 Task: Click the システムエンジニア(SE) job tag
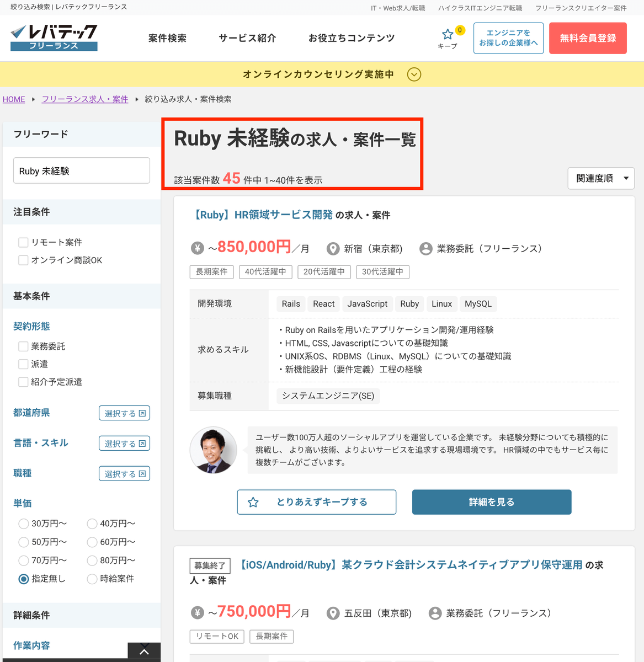328,396
